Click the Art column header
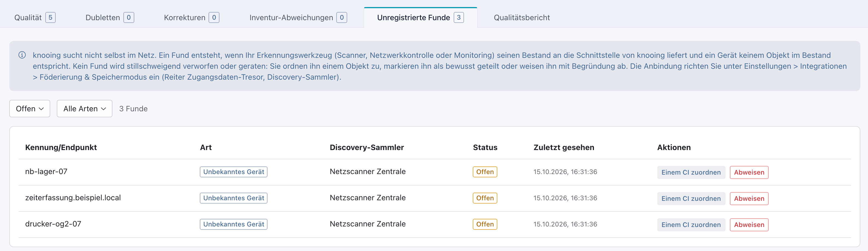Viewport: 868px width, 251px height. point(206,147)
